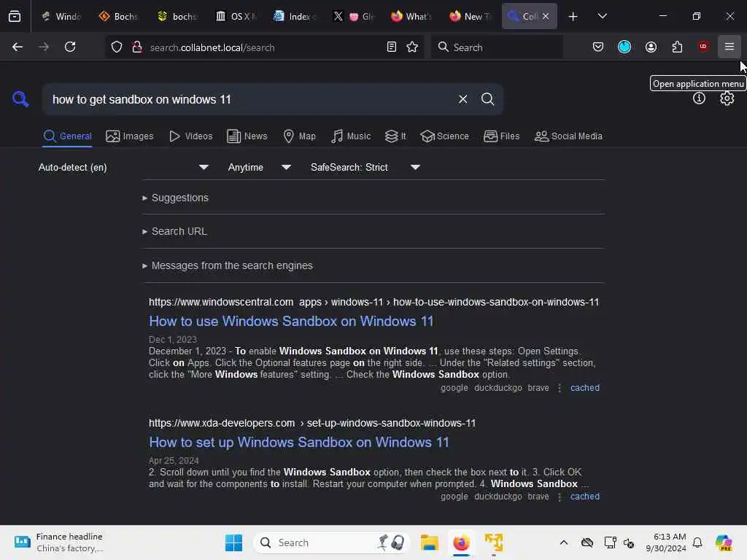Image resolution: width=747 pixels, height=560 pixels.
Task: Select the General search category
Action: coord(67,136)
